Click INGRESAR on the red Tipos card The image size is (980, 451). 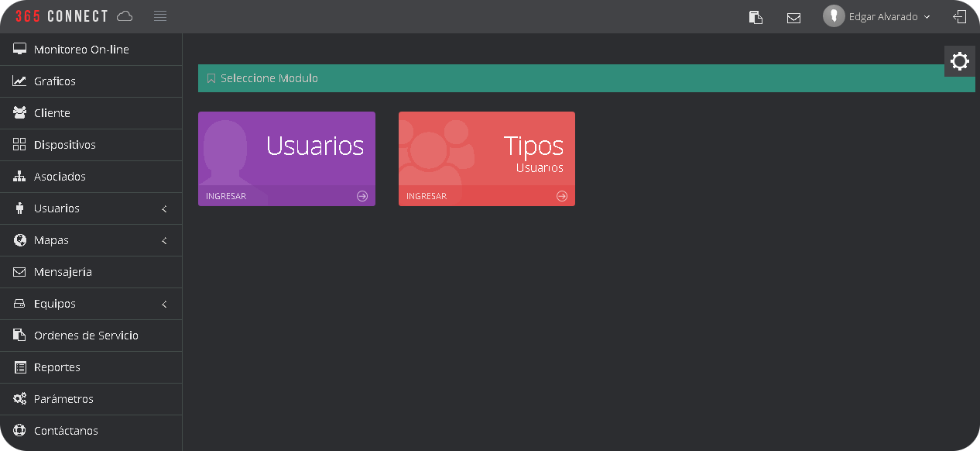point(427,196)
